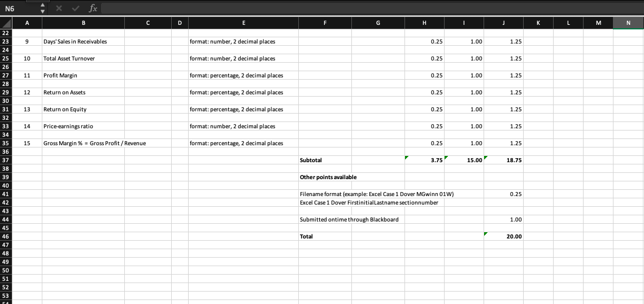
Task: Click the Name Box showing N6
Action: point(20,8)
